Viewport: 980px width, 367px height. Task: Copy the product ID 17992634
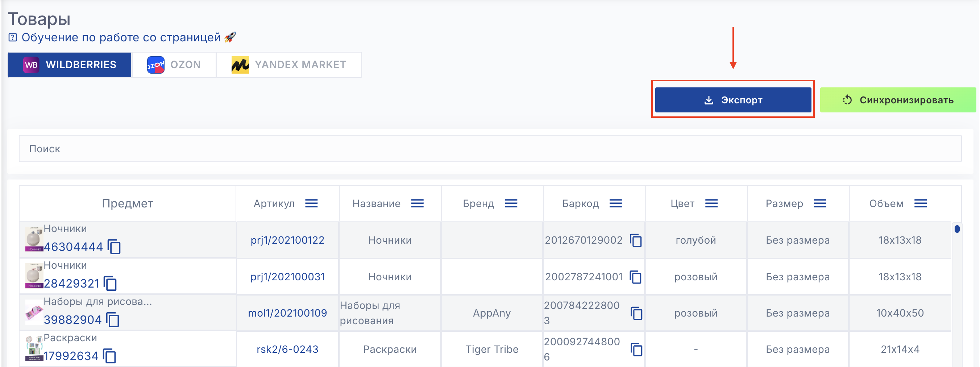click(x=109, y=356)
